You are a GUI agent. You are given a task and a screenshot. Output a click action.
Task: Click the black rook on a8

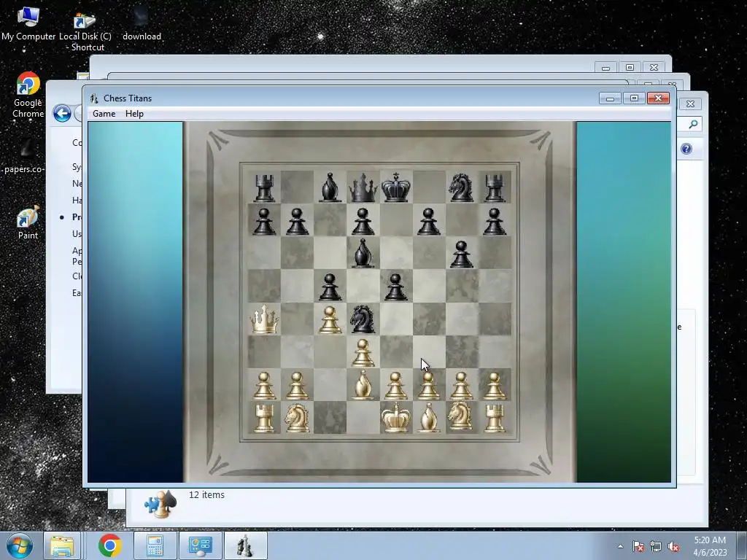[264, 187]
